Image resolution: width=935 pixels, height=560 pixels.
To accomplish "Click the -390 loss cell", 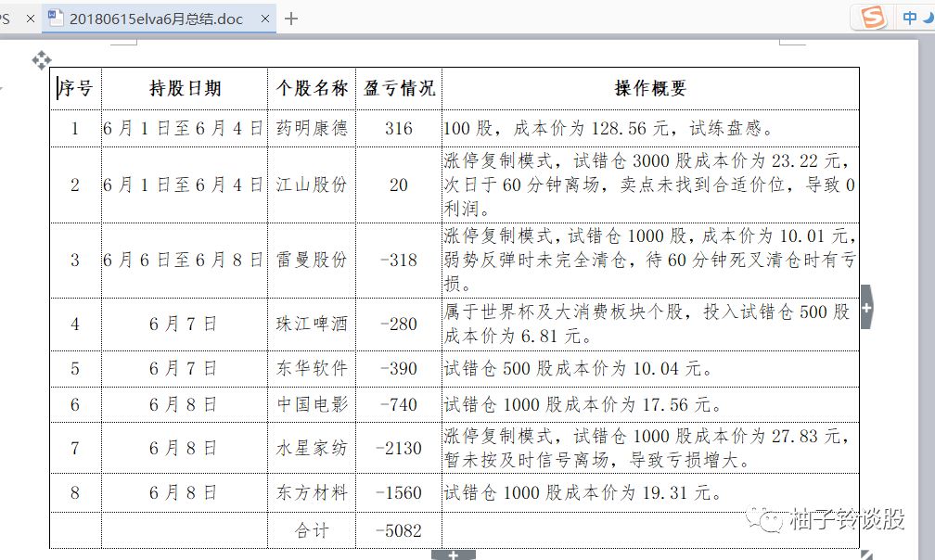I will click(x=399, y=369).
